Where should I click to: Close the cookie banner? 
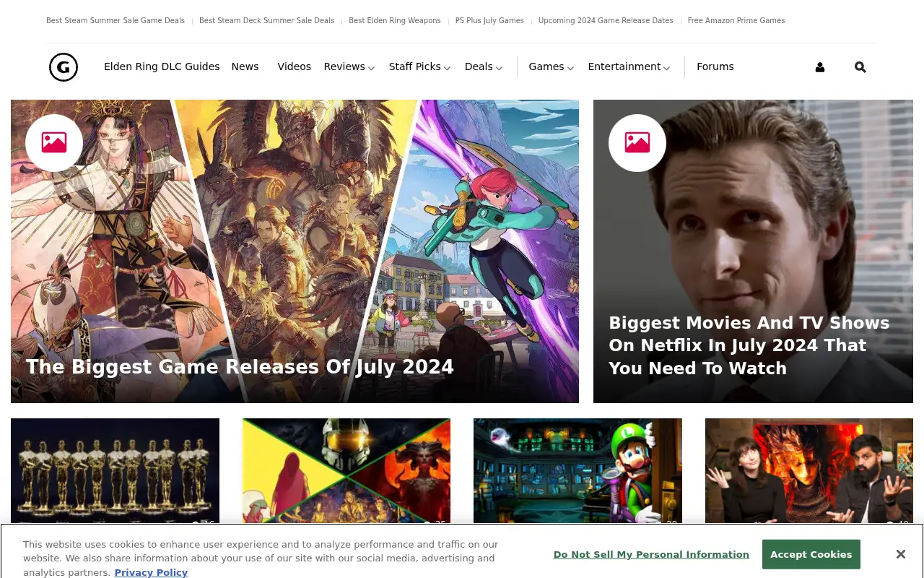[900, 554]
